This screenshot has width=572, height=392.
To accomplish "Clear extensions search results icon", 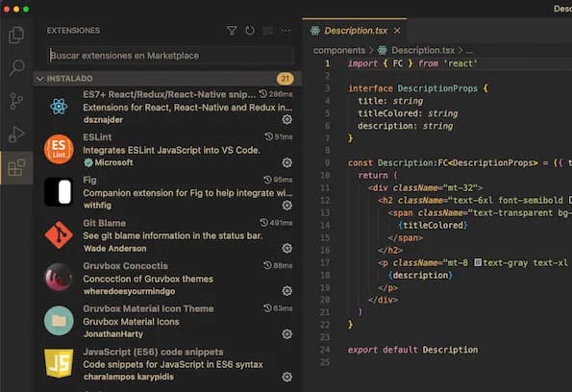I will (268, 31).
